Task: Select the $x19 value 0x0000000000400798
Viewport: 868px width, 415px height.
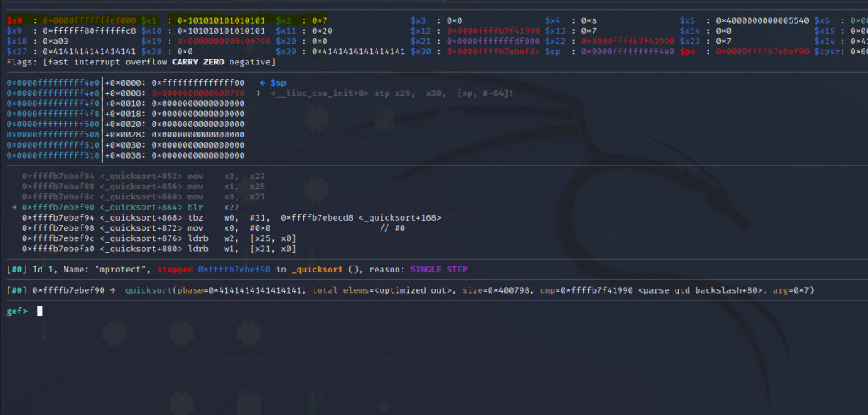Action: tap(210, 41)
